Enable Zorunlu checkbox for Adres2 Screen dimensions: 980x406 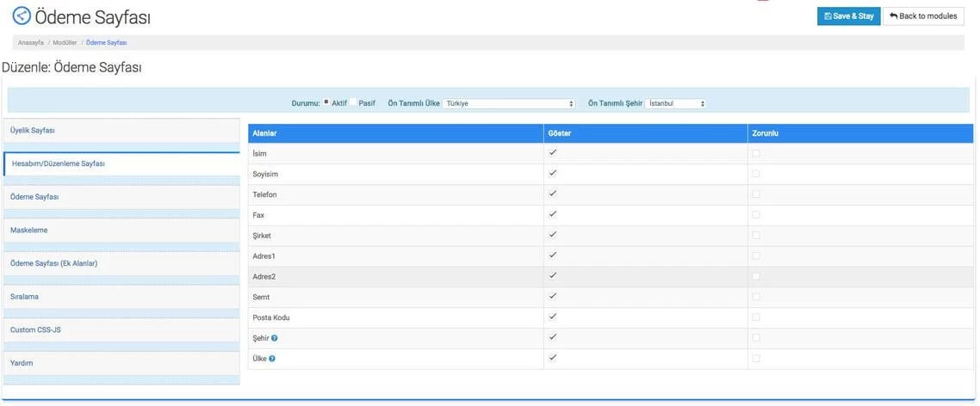point(756,275)
